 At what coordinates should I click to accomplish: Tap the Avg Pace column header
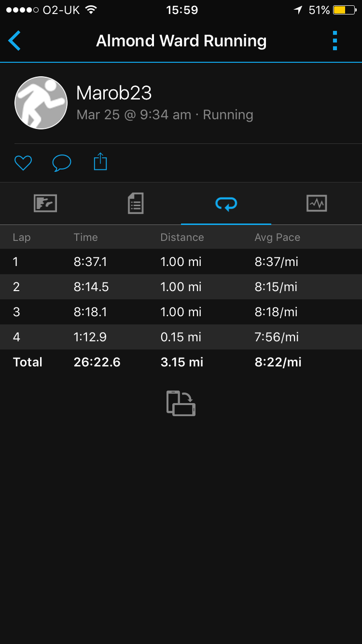[x=277, y=237]
